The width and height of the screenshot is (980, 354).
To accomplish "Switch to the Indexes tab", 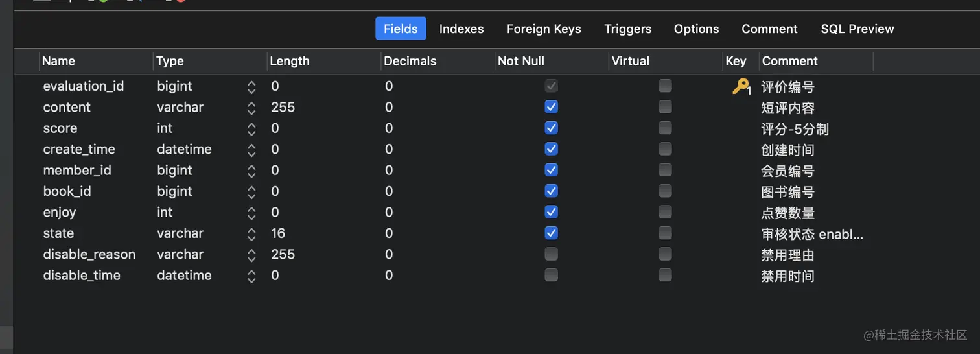I will (461, 29).
